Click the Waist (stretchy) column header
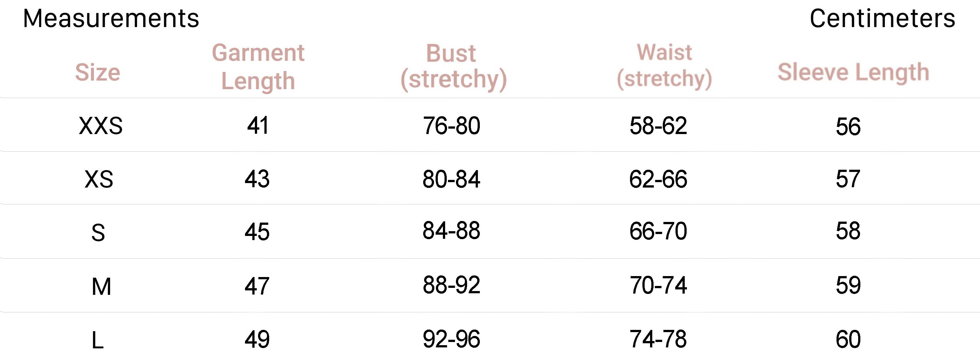The height and width of the screenshot is (363, 980). pyautogui.click(x=664, y=66)
